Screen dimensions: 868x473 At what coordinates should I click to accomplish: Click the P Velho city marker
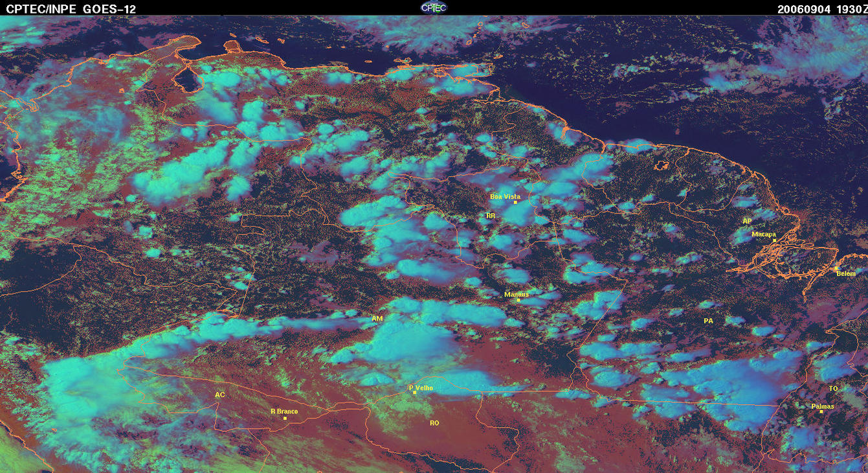point(414,393)
